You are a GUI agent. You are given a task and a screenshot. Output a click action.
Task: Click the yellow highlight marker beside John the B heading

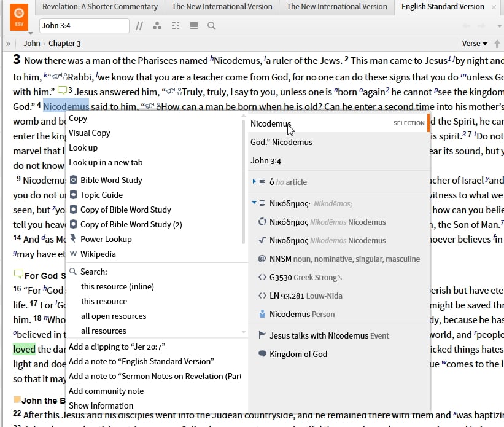click(17, 399)
